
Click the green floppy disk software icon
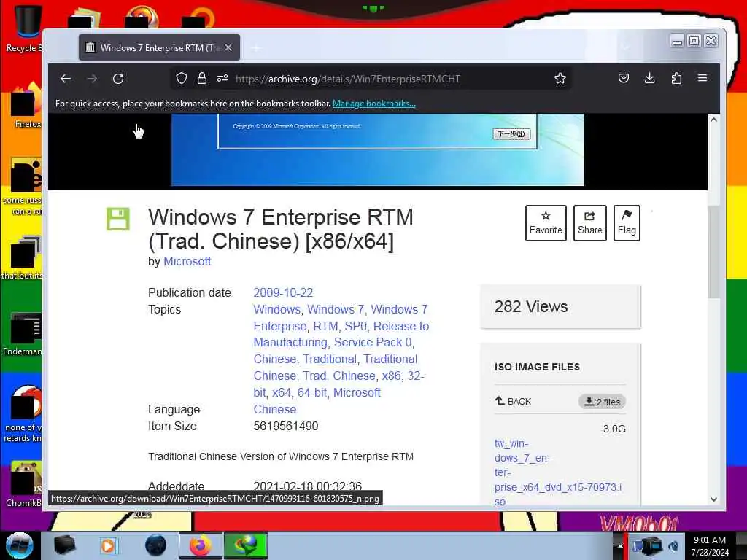117,219
